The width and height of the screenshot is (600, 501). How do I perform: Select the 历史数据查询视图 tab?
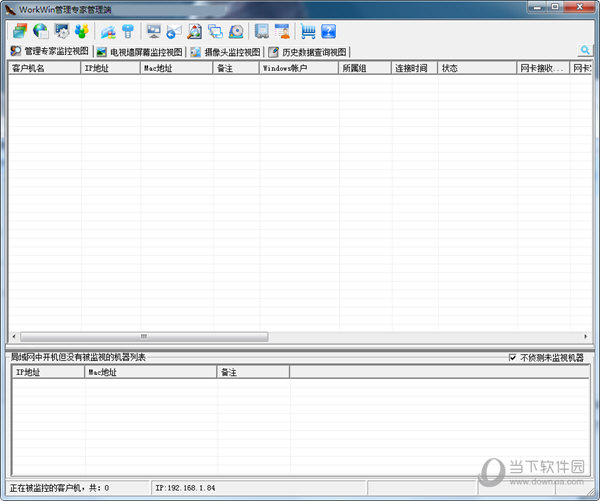point(308,51)
